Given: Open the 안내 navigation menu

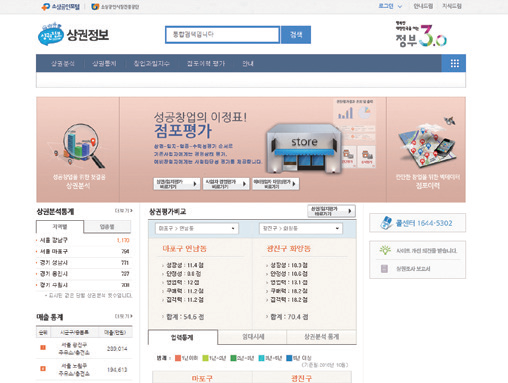Looking at the screenshot, I should (248, 63).
